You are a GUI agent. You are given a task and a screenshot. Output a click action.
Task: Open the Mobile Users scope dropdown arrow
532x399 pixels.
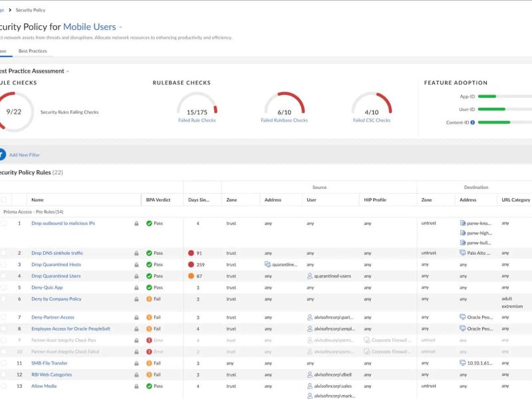click(x=120, y=27)
